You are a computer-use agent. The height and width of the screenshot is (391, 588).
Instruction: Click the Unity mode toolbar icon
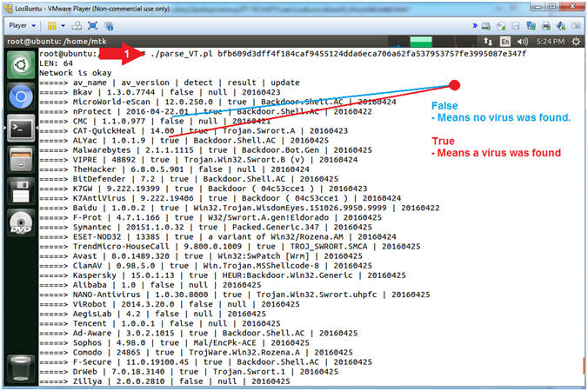(109, 26)
